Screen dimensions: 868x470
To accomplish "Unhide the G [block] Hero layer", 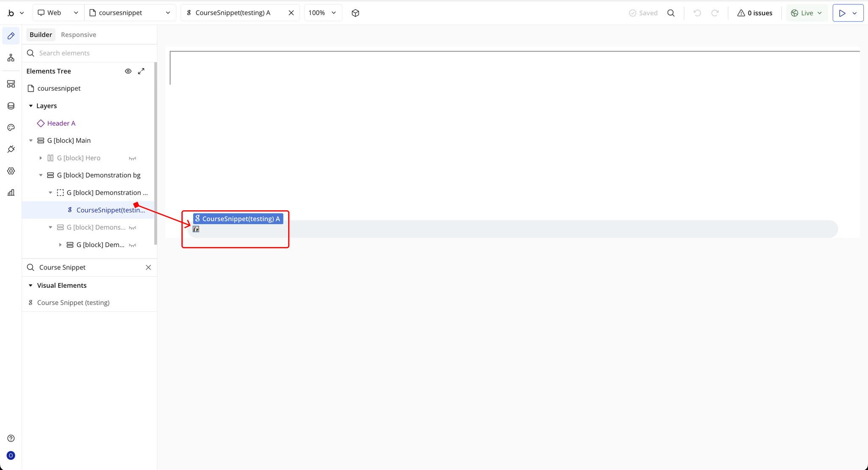I will [x=132, y=158].
